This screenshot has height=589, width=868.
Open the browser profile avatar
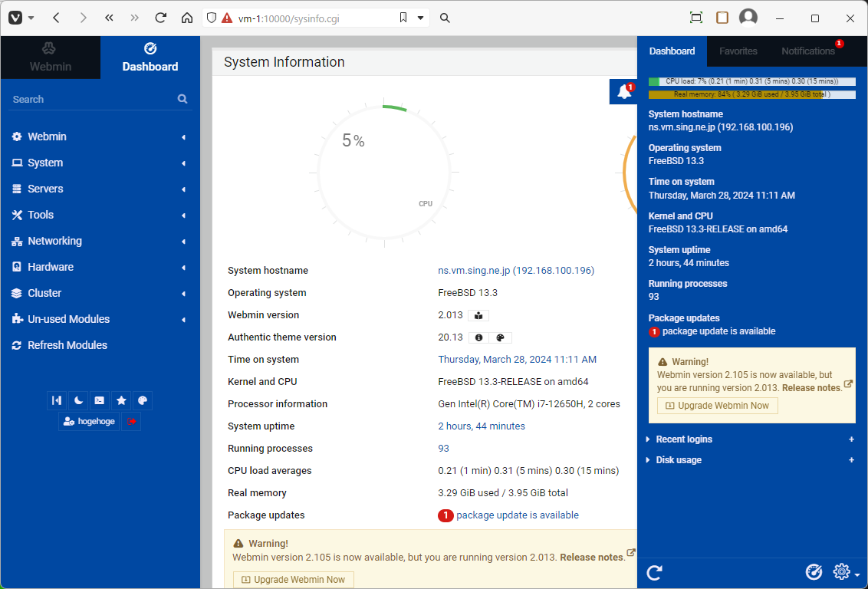point(748,18)
